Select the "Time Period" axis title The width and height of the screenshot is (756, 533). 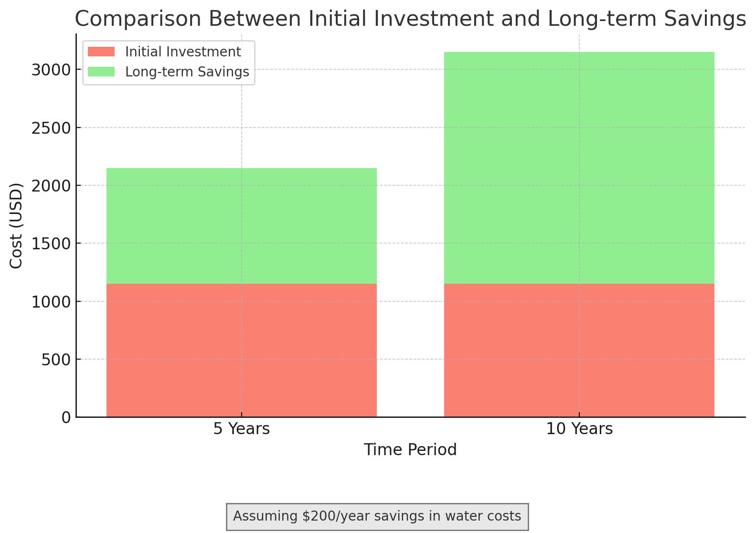(x=410, y=450)
